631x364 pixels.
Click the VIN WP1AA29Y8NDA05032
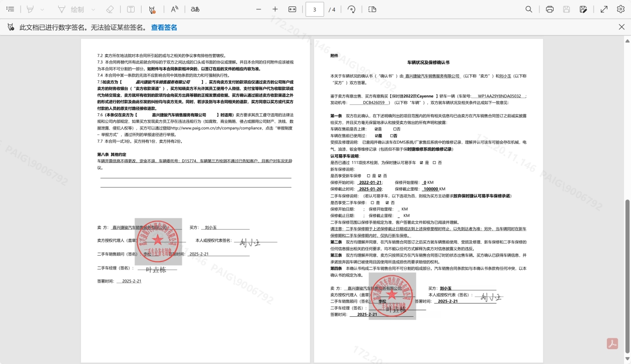(x=499, y=96)
